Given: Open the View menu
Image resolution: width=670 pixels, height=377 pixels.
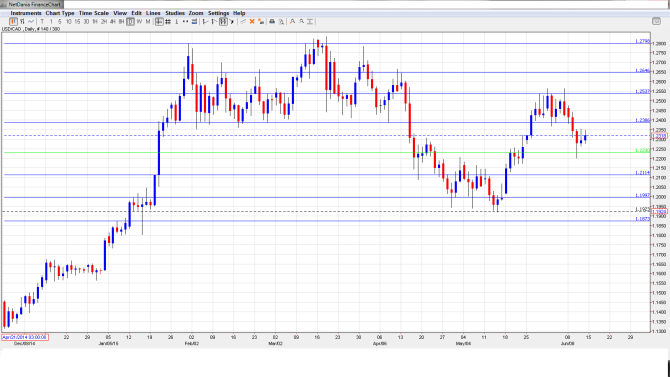Looking at the screenshot, I should tap(120, 13).
